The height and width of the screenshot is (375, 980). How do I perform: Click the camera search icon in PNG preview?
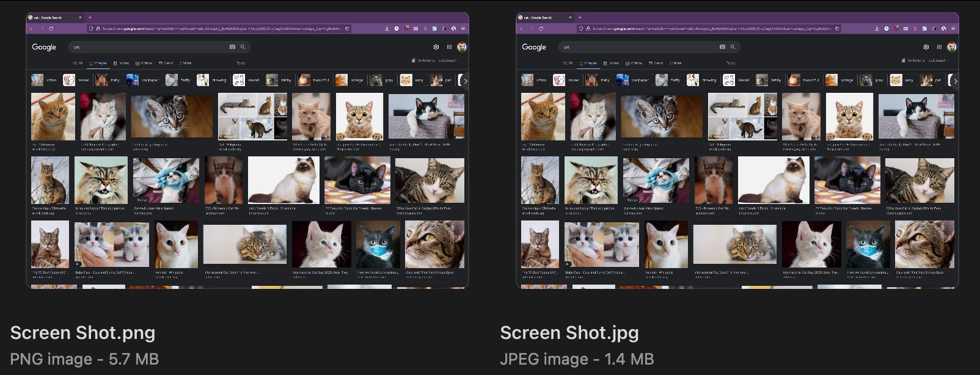(232, 47)
